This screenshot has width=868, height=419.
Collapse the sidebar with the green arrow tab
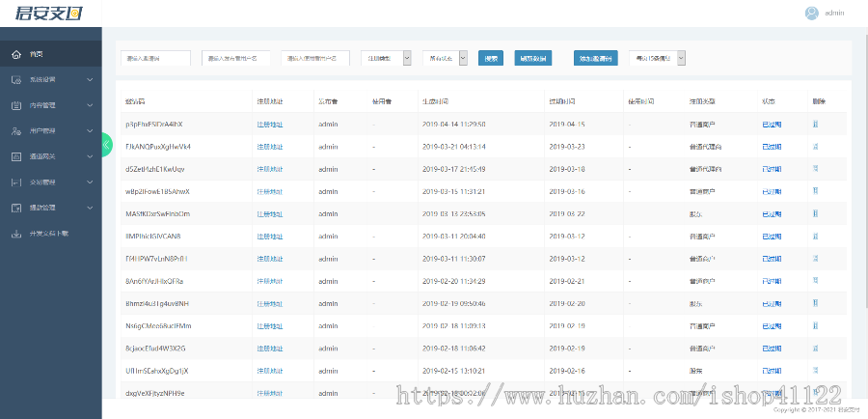(106, 145)
